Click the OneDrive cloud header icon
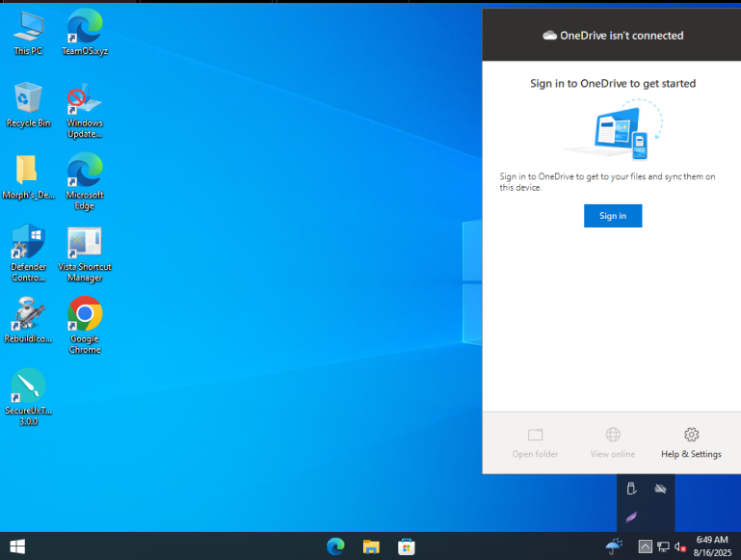 pyautogui.click(x=549, y=36)
